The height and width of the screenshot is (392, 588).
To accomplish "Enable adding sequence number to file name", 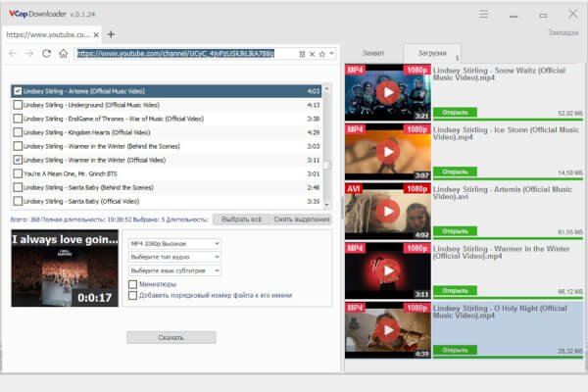I will (132, 296).
